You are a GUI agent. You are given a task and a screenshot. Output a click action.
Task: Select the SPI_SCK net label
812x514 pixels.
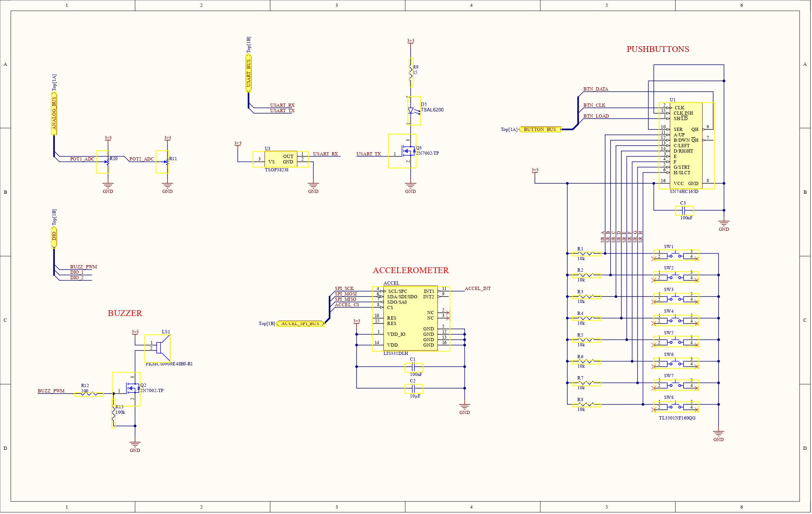(x=344, y=289)
